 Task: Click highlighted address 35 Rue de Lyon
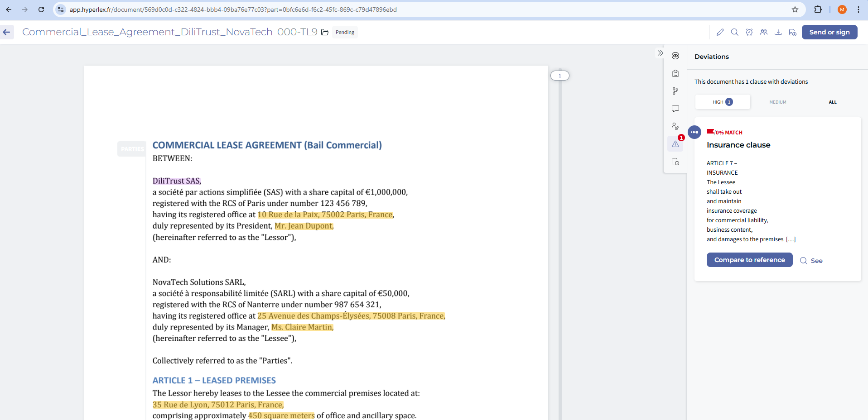click(218, 405)
